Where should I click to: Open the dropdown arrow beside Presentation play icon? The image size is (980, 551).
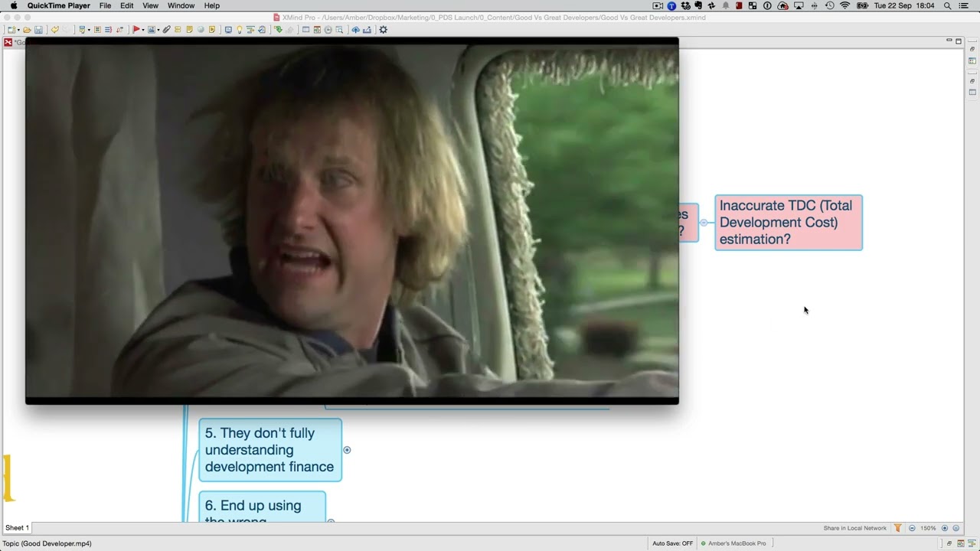(x=143, y=30)
